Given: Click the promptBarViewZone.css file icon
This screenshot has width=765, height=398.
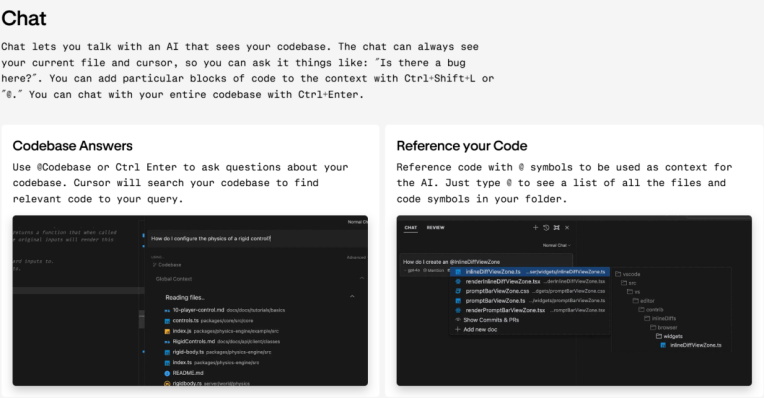Looking at the screenshot, I should [458, 291].
